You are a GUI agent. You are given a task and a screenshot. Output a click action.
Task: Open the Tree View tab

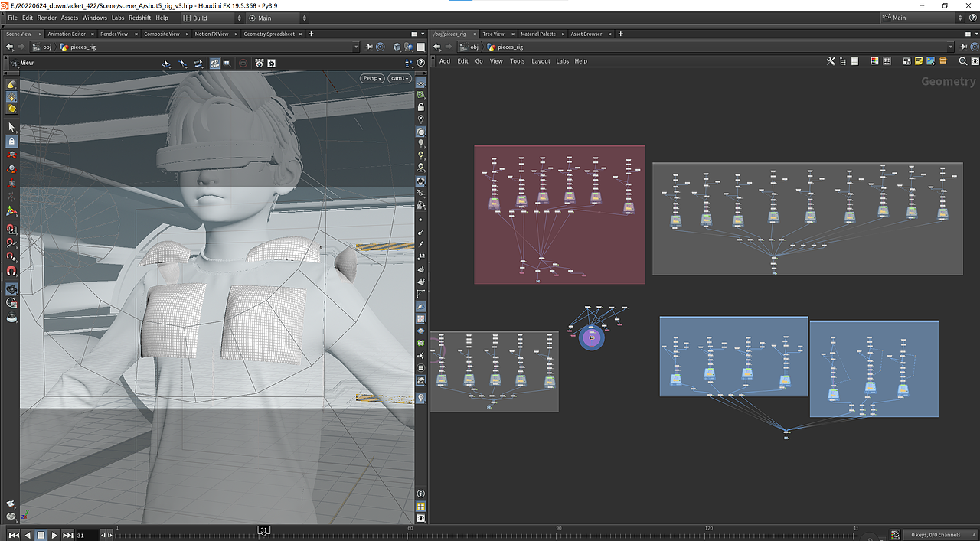click(493, 34)
